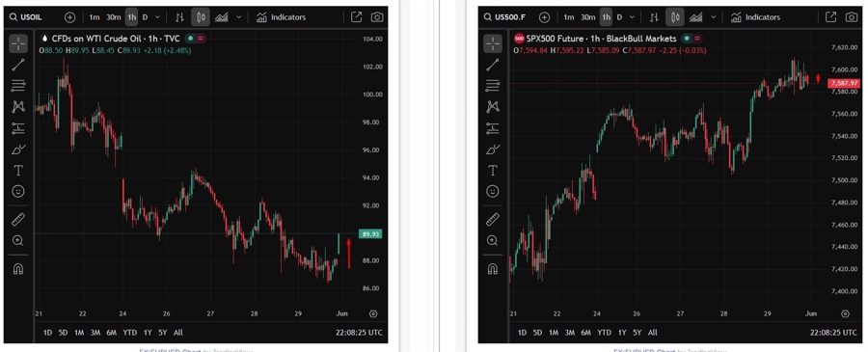The image size is (868, 352).
Task: Select candles chart style on USOIL chart
Action: [201, 17]
